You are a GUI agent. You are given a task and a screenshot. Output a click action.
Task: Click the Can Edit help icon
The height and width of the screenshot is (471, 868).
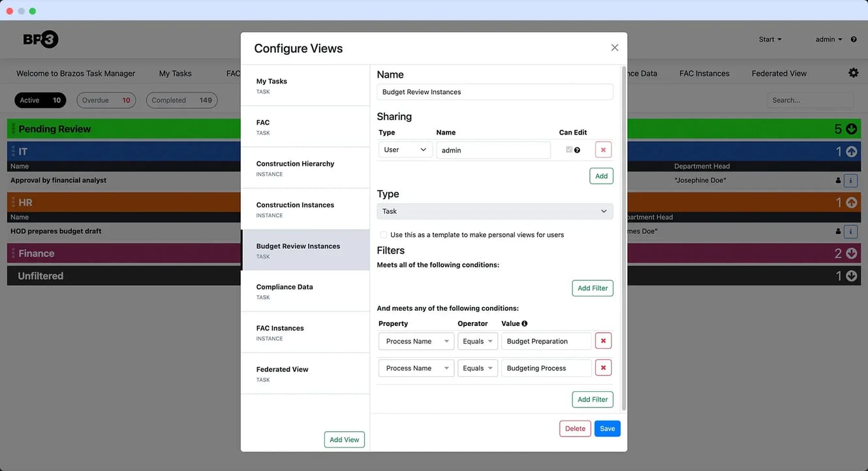[577, 150]
